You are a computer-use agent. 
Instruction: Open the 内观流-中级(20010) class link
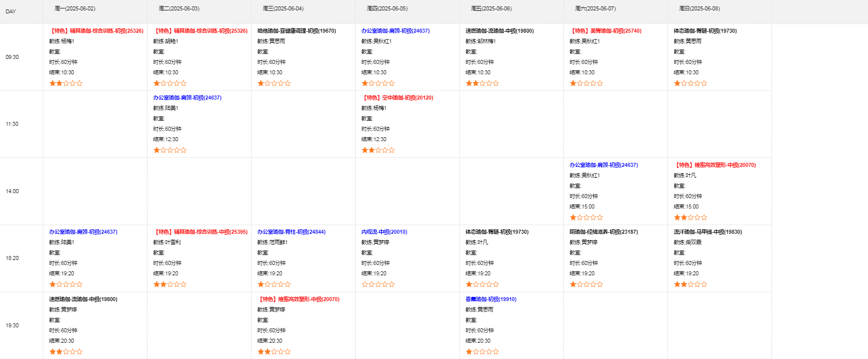pyautogui.click(x=384, y=232)
